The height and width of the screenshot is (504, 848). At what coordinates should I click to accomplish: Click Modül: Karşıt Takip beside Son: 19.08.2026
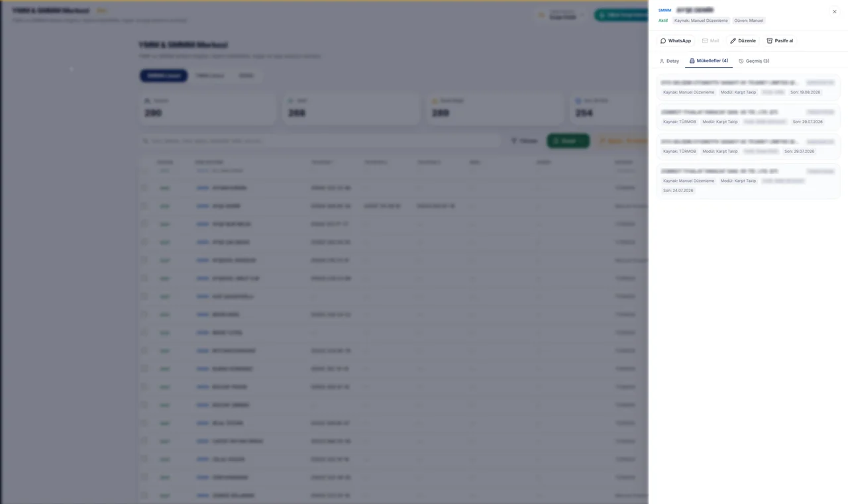[738, 92]
